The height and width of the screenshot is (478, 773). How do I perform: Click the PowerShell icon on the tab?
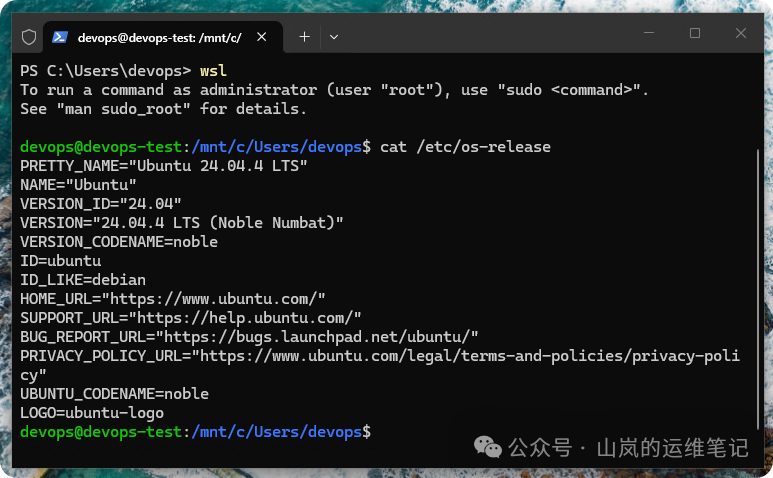(60, 37)
